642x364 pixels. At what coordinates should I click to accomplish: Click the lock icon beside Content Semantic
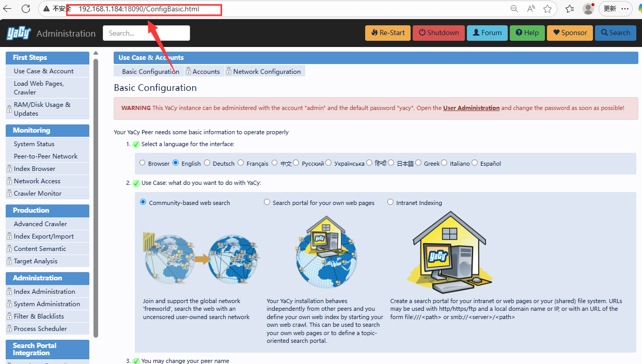[9, 249]
